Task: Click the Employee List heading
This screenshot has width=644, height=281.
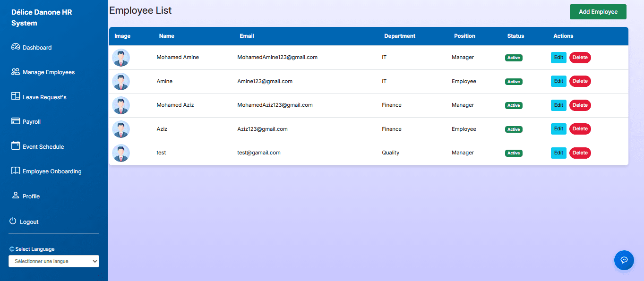Action: tap(140, 10)
